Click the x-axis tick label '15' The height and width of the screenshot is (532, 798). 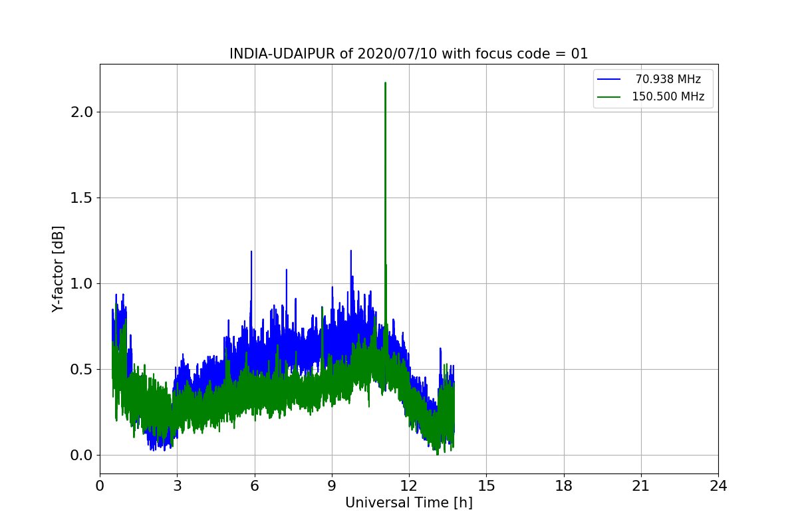pyautogui.click(x=486, y=486)
